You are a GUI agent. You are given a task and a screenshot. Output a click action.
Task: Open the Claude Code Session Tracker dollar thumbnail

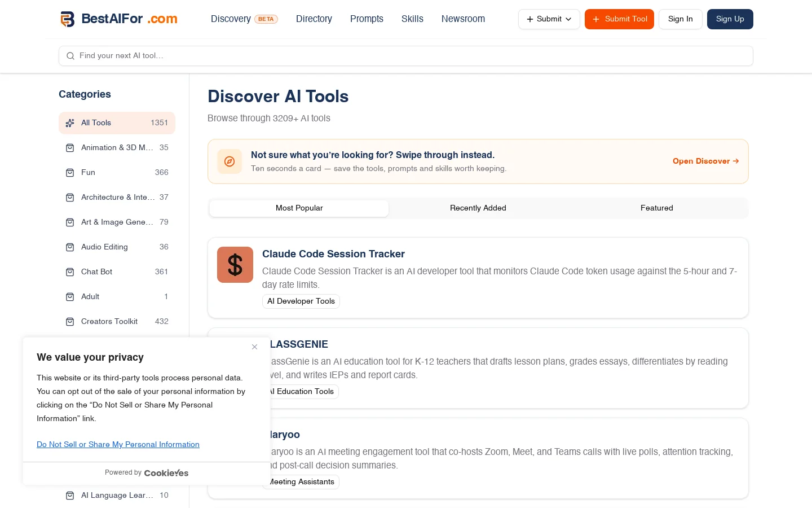coord(235,265)
